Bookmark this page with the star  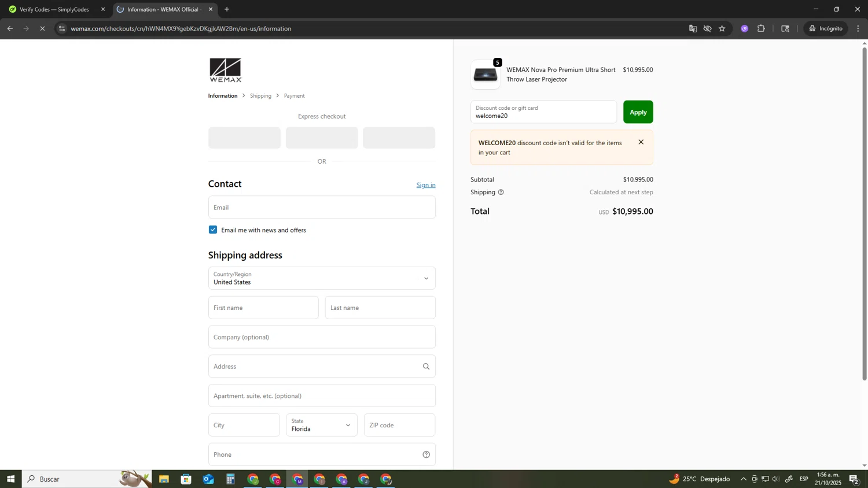[722, 28]
